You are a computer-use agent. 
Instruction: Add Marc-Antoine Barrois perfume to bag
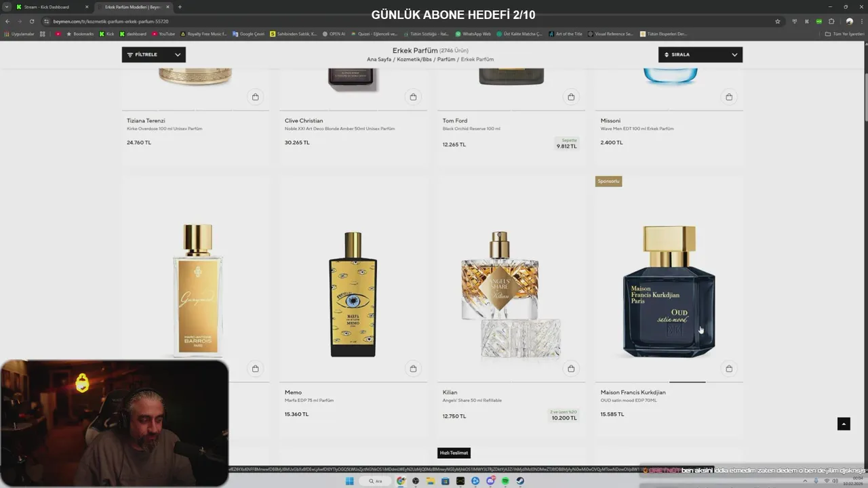point(255,369)
